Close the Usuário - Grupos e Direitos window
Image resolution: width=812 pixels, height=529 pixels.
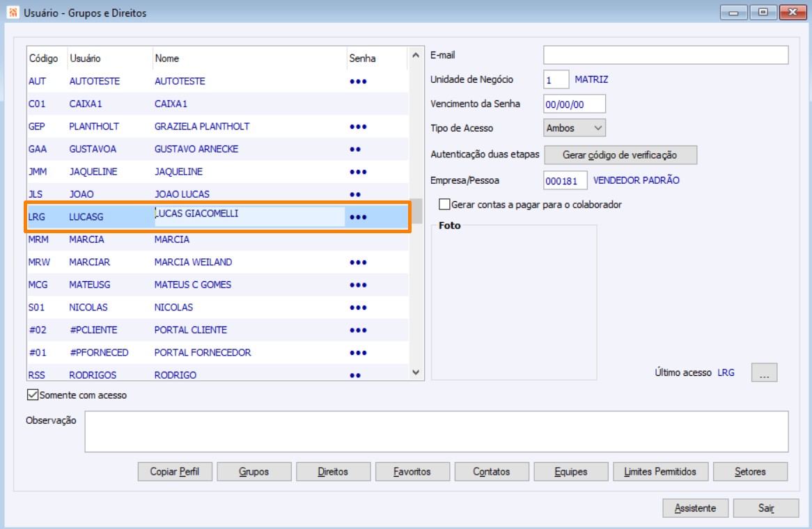(793, 13)
